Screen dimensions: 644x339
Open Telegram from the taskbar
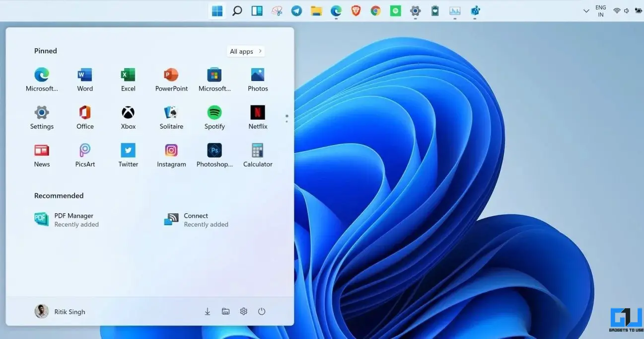coord(296,11)
